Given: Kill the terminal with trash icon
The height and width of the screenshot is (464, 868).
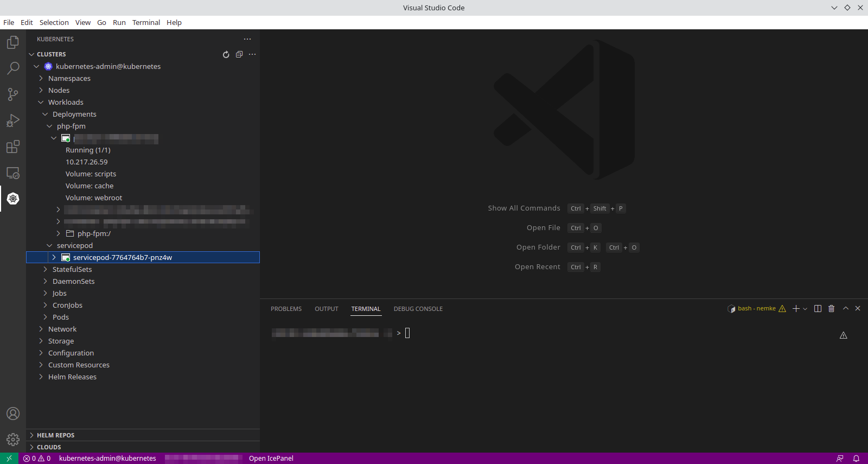Looking at the screenshot, I should 831,309.
